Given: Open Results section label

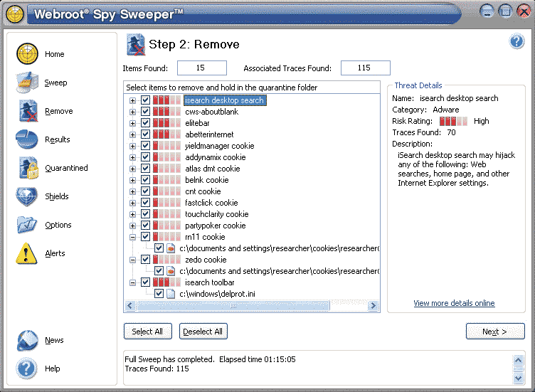Looking at the screenshot, I should click(58, 139).
